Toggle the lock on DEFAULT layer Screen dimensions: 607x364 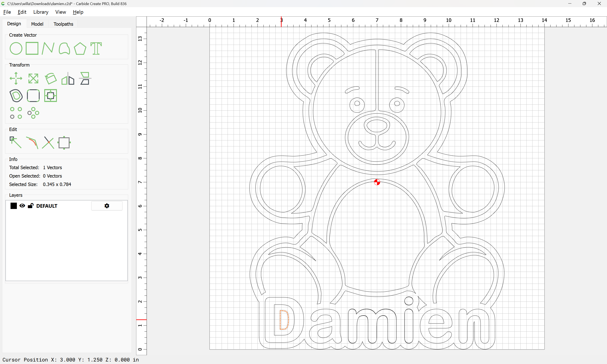(x=30, y=206)
